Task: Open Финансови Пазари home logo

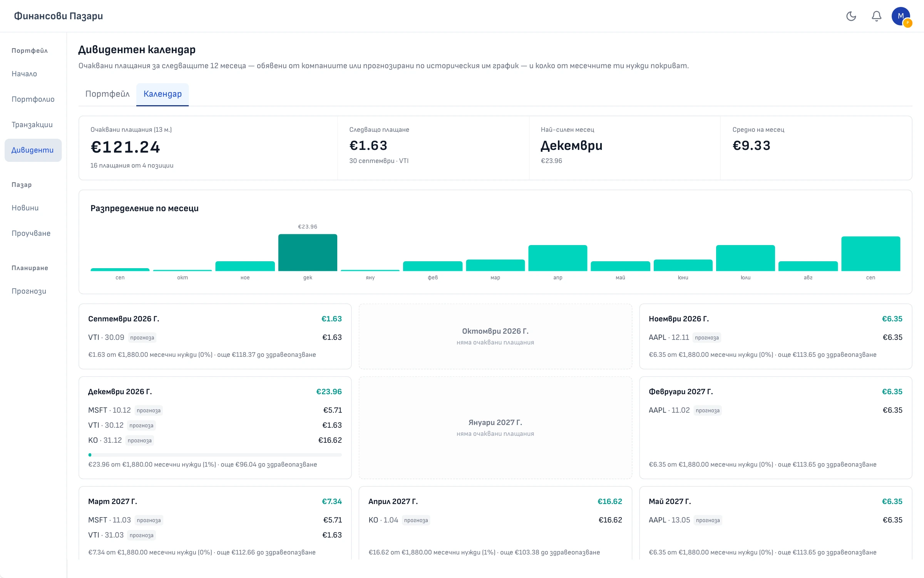Action: tap(59, 16)
